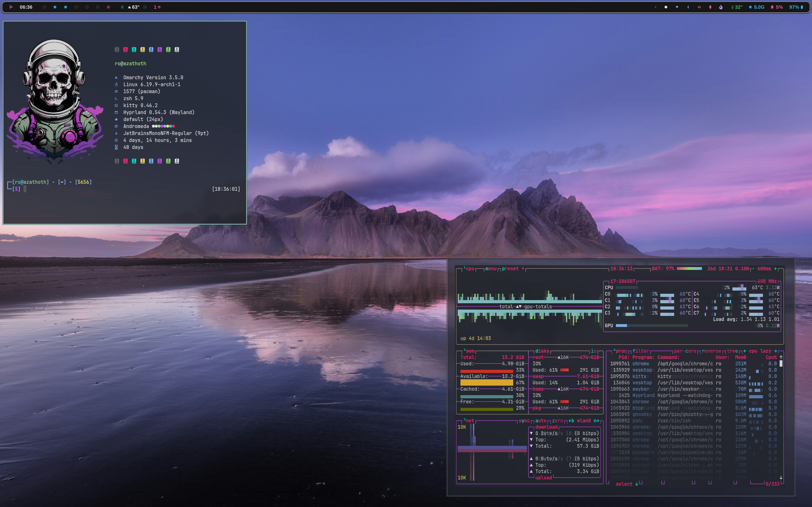Change the sorting column right of cpu lazy
The width and height of the screenshot is (812, 507).
pyautogui.click(x=776, y=351)
